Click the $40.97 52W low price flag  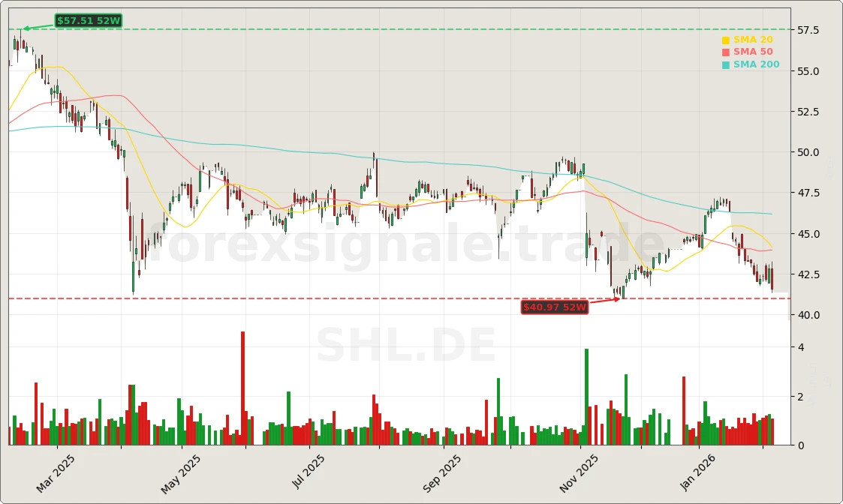click(555, 307)
